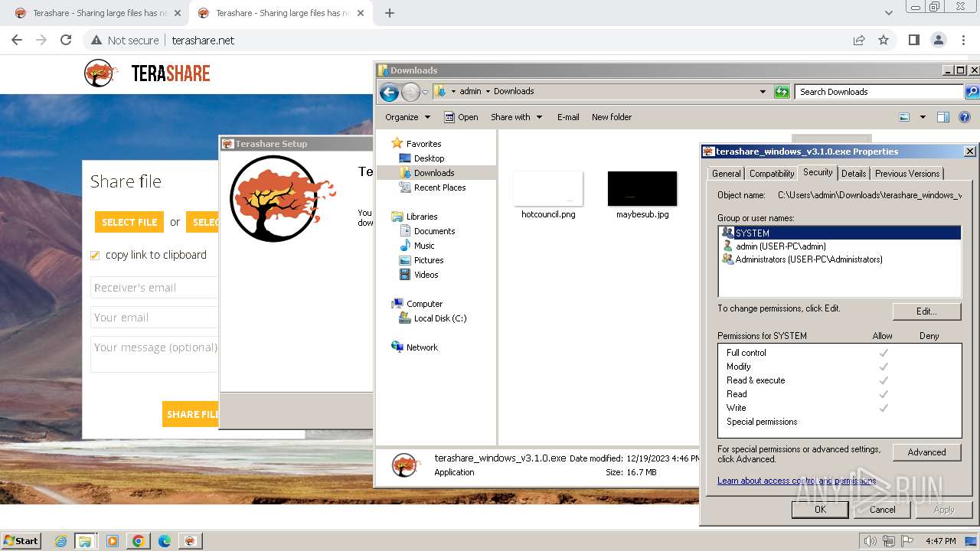The width and height of the screenshot is (980, 551).
Task: Click OK in Properties dialog
Action: [820, 510]
